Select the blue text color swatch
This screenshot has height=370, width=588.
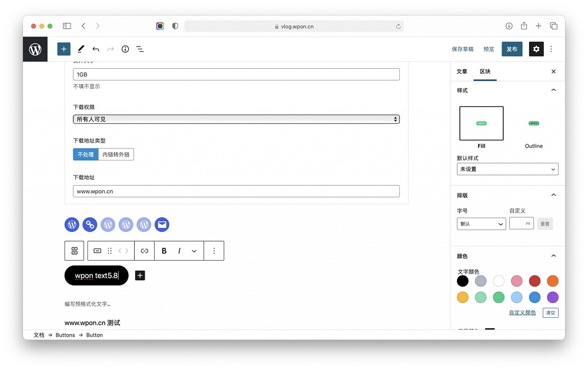coord(534,297)
